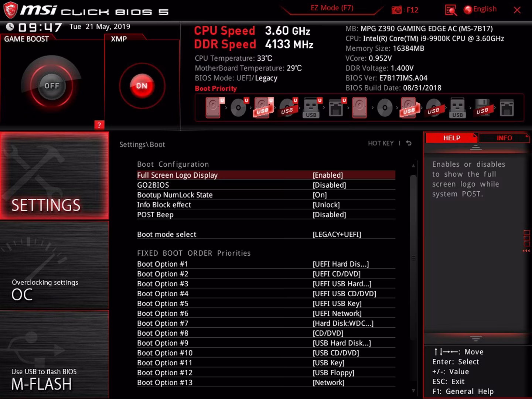Close the BIOS with the X button

pyautogui.click(x=517, y=10)
